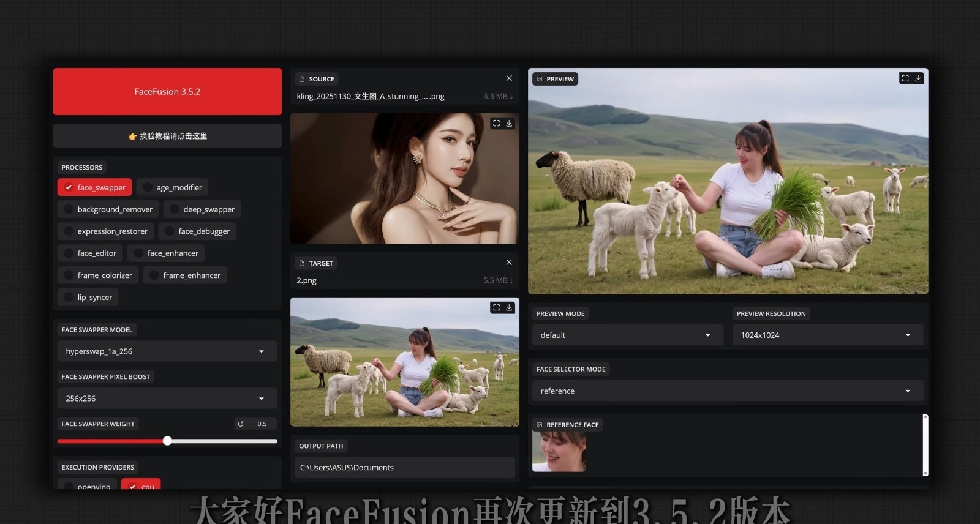
Task: Open the preview resolution dropdown
Action: click(828, 335)
